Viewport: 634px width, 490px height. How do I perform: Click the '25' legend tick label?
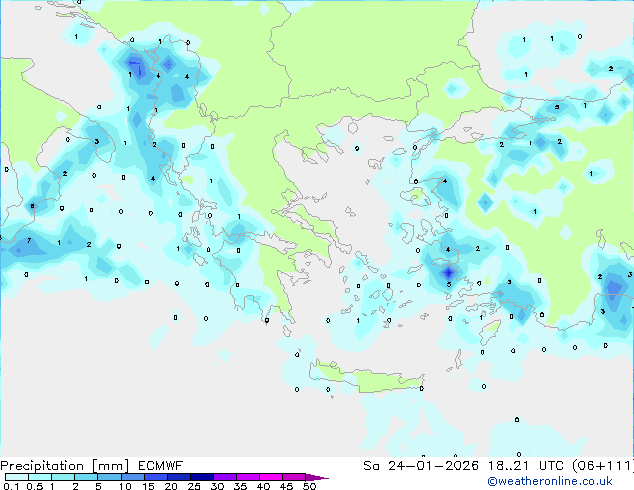pyautogui.click(x=194, y=486)
